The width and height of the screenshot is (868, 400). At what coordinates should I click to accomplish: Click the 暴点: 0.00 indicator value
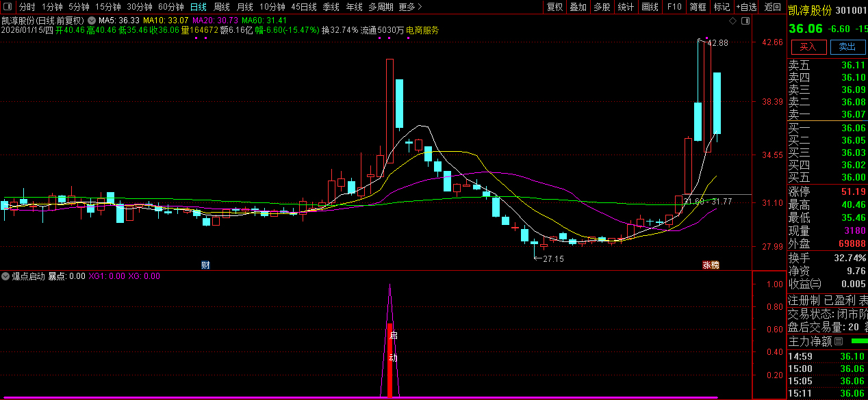[67, 276]
